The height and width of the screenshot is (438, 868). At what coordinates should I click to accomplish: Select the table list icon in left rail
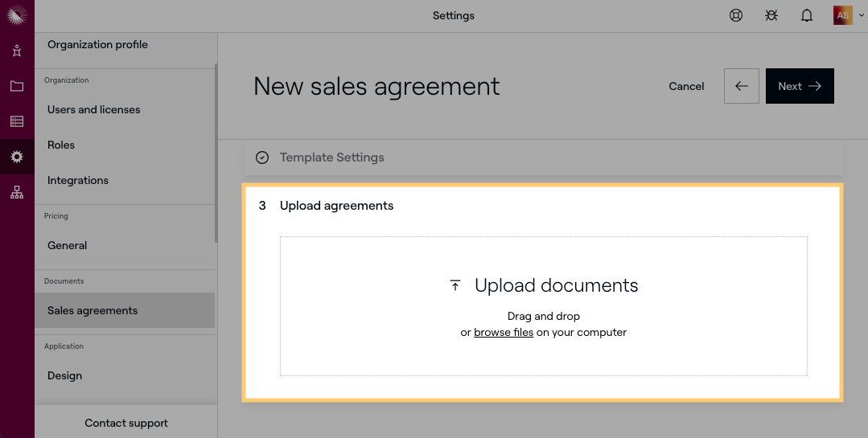point(17,121)
